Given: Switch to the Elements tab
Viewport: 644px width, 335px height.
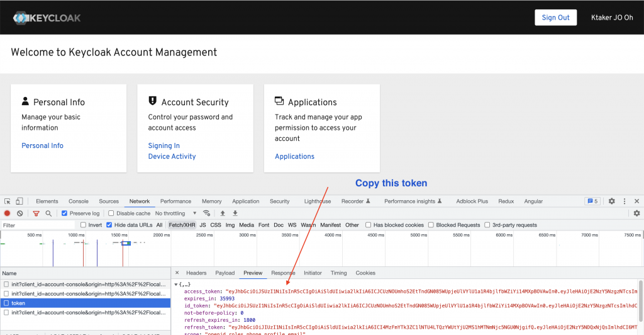Looking at the screenshot, I should (x=47, y=202).
